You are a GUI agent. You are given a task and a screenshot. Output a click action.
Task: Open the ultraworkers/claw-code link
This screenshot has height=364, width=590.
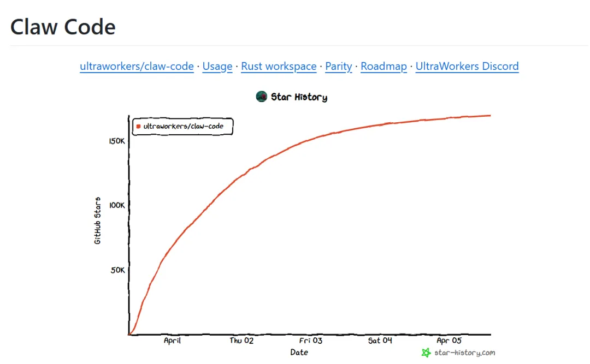[137, 66]
